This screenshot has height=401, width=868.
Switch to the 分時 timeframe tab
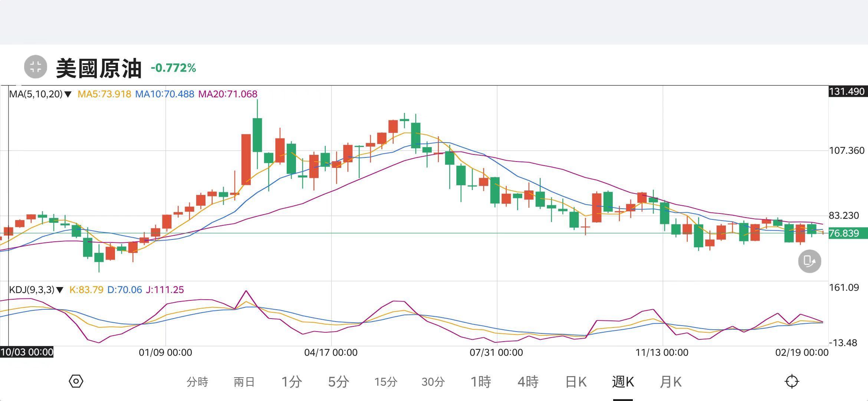pos(197,382)
